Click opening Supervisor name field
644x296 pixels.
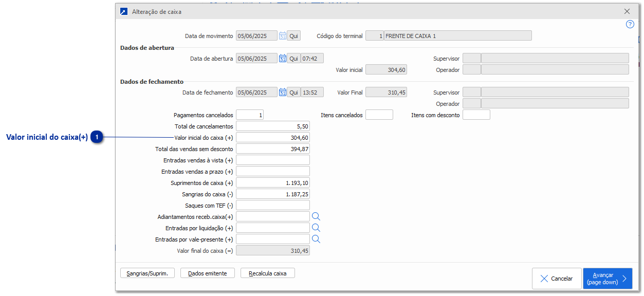(555, 59)
